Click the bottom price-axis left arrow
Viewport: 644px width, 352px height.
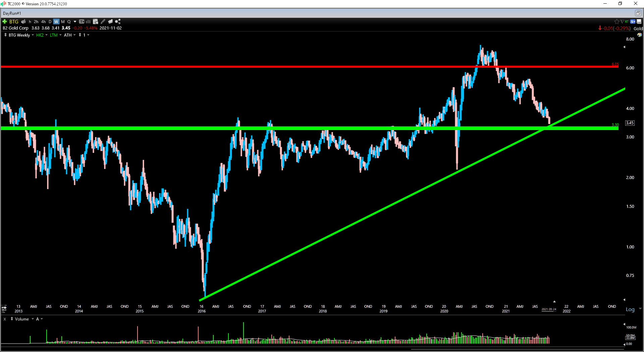click(x=624, y=299)
